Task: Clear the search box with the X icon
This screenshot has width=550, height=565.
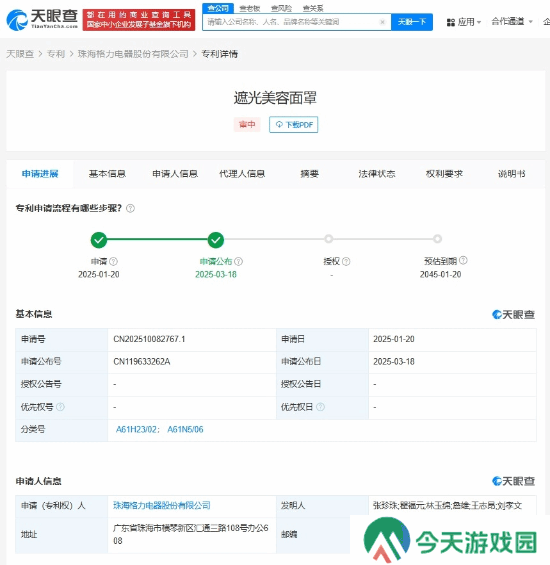Action: [382, 22]
